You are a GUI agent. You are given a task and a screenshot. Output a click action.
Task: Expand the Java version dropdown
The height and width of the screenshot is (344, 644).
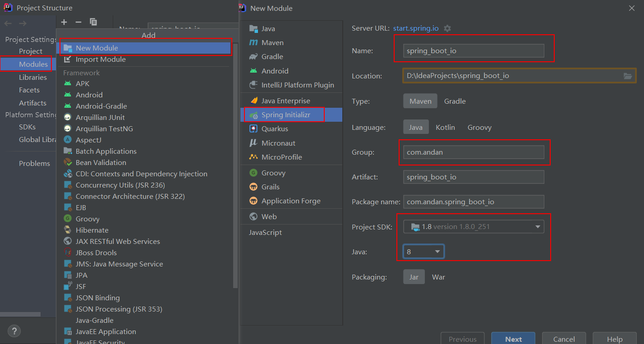point(437,252)
